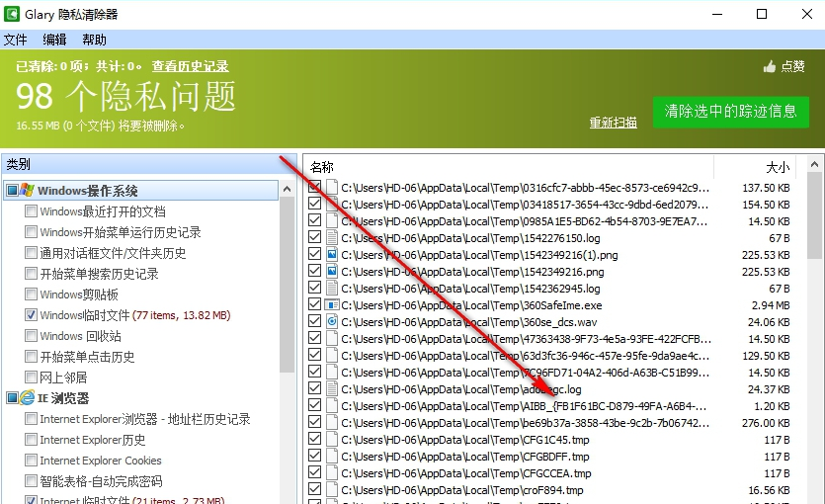Click file icon of 1542349216(1).png row
825x504 pixels.
tap(331, 255)
